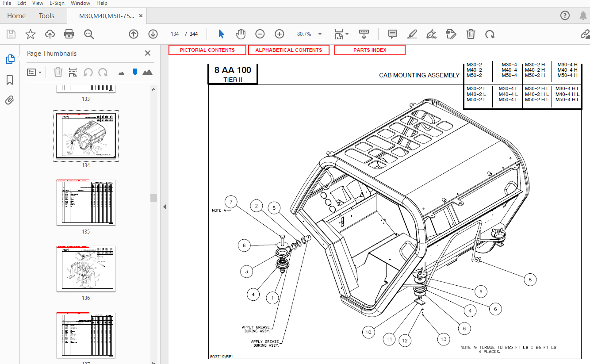Open the Bookmarks sidebar panel
Image resolution: width=590 pixels, height=364 pixels.
pyautogui.click(x=10, y=80)
